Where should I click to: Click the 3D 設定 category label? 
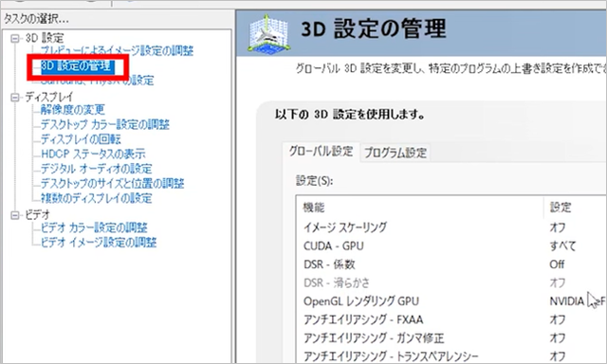coord(45,38)
